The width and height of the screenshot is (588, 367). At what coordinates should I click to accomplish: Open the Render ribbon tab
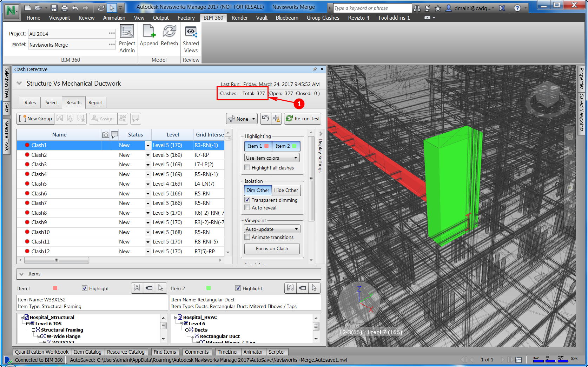point(239,18)
